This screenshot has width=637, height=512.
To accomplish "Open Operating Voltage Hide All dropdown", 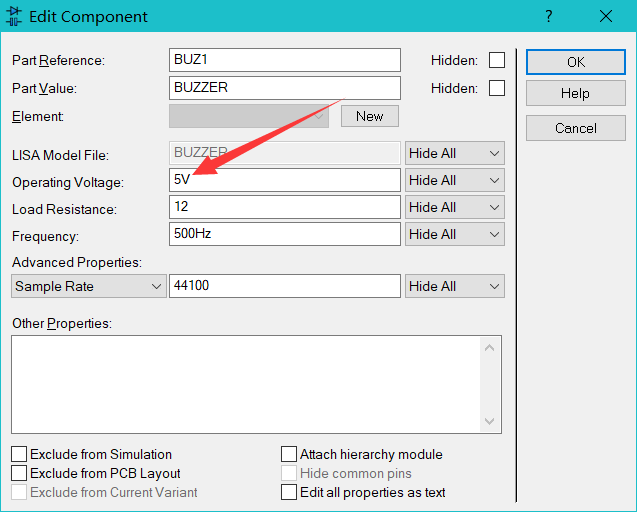I will coord(455,180).
